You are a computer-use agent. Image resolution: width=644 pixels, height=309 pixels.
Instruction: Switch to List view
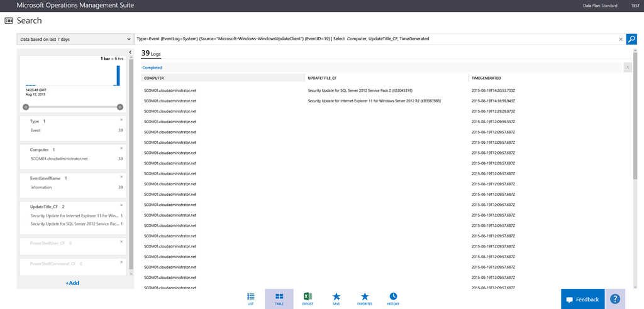point(250,299)
